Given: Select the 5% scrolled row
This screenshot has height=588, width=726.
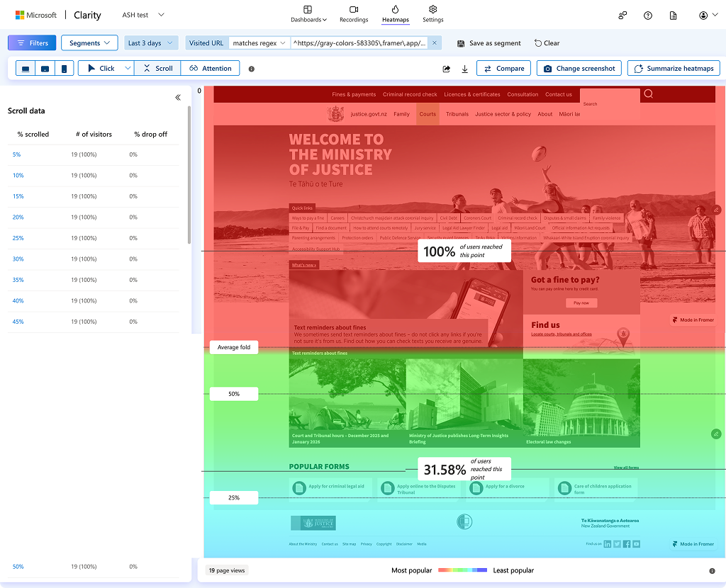Looking at the screenshot, I should pos(93,154).
